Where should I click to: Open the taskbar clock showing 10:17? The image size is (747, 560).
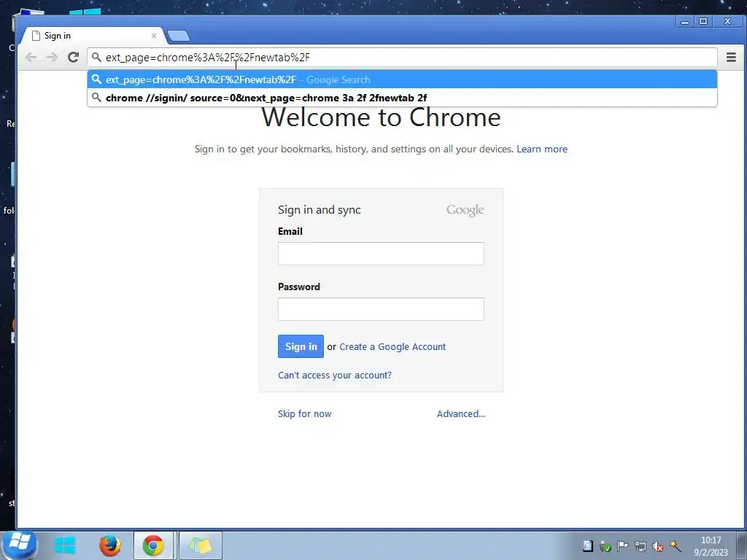(711, 546)
